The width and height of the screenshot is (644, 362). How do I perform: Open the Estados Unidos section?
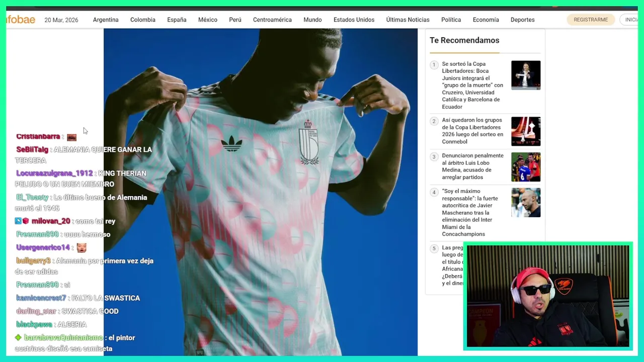pyautogui.click(x=354, y=20)
